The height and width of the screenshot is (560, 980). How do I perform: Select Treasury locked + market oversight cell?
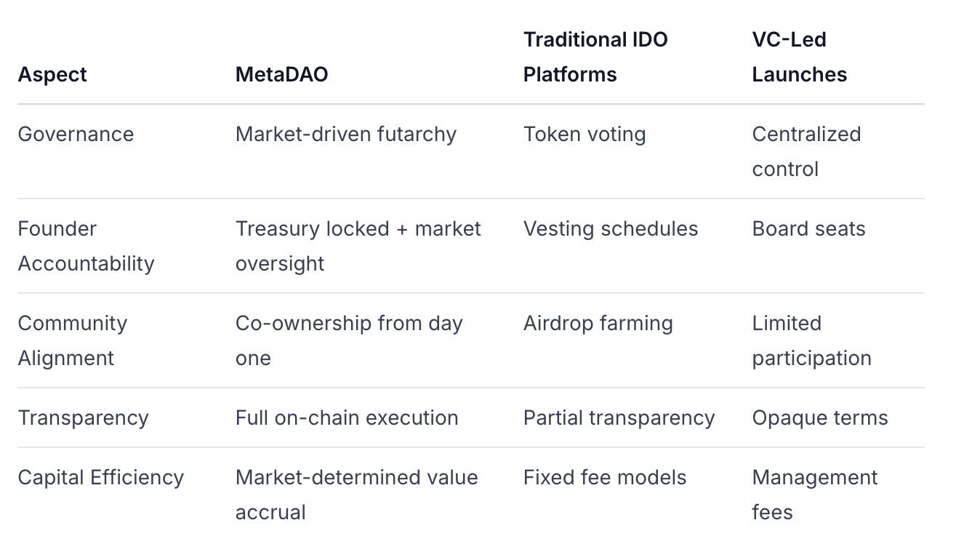(x=358, y=246)
